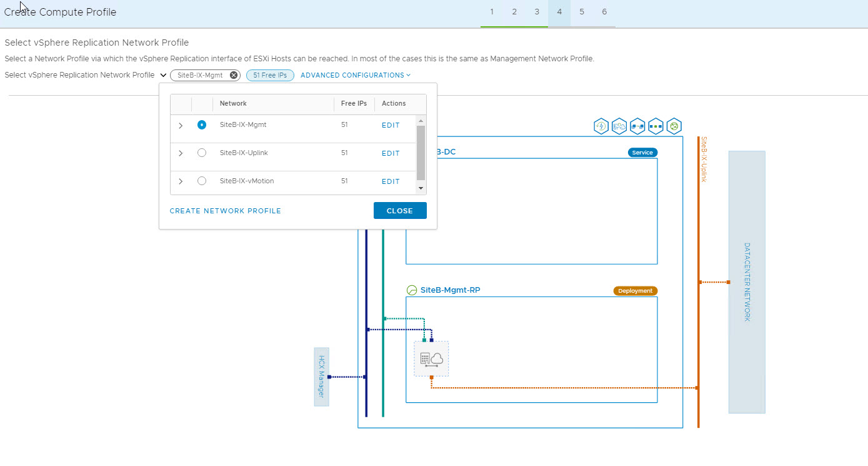Click the Disaster Recovery lightning-bolt hexagon icon
This screenshot has width=868, height=466.
point(601,126)
